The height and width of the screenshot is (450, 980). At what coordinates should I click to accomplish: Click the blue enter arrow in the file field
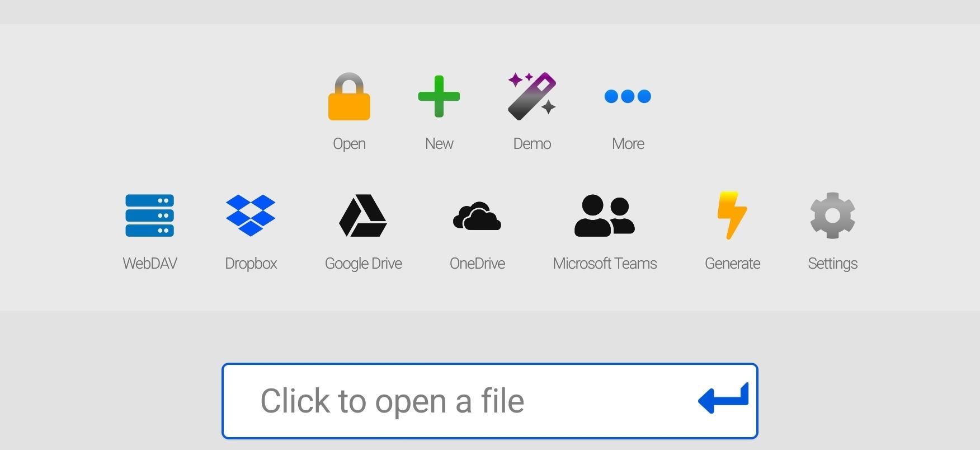pos(723,399)
